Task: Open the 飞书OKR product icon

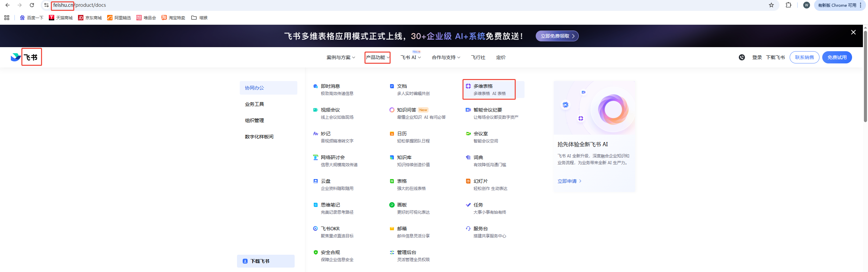Action: click(x=315, y=229)
